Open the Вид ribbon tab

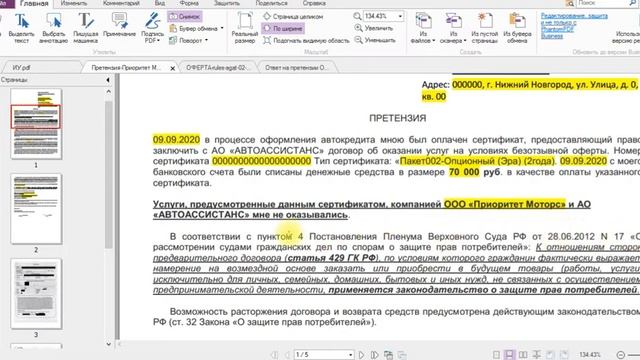pyautogui.click(x=160, y=3)
